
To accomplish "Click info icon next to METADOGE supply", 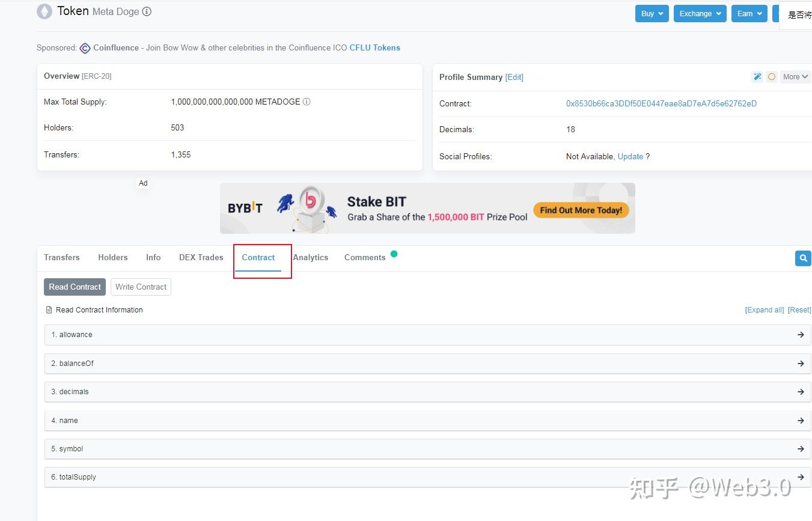I will point(307,102).
